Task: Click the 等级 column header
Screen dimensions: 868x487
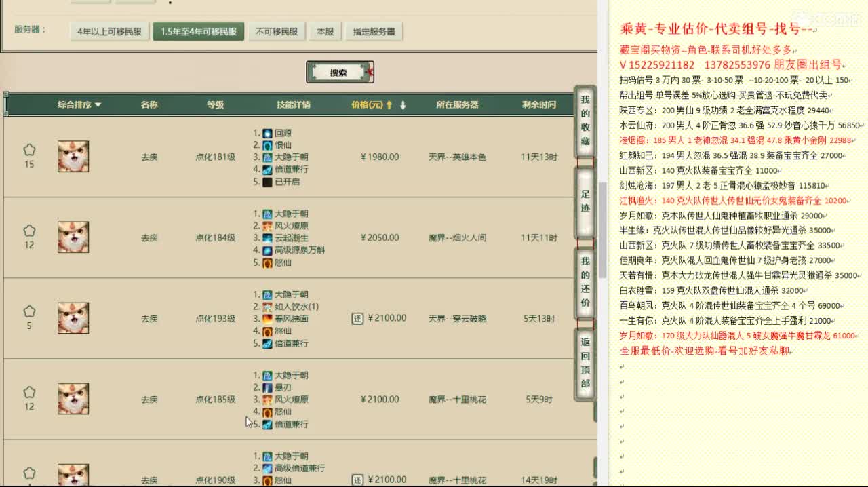Action: tap(216, 104)
